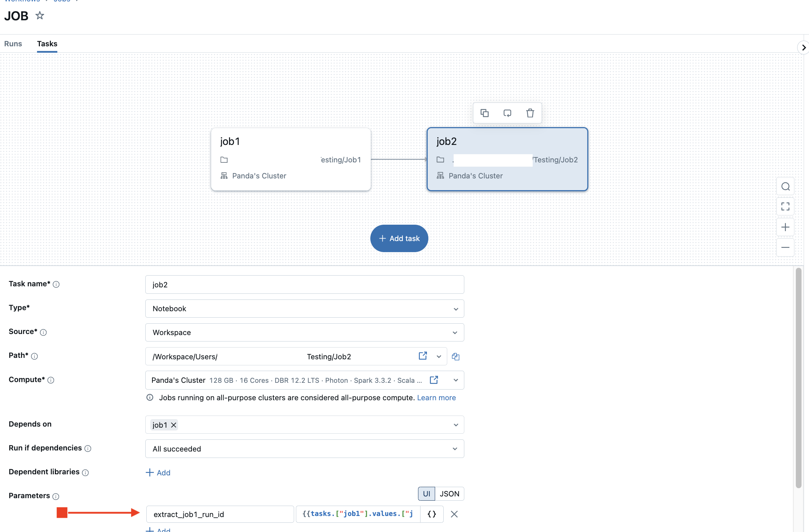
Task: Open the Job2 notebook in a new tab
Action: 422,356
